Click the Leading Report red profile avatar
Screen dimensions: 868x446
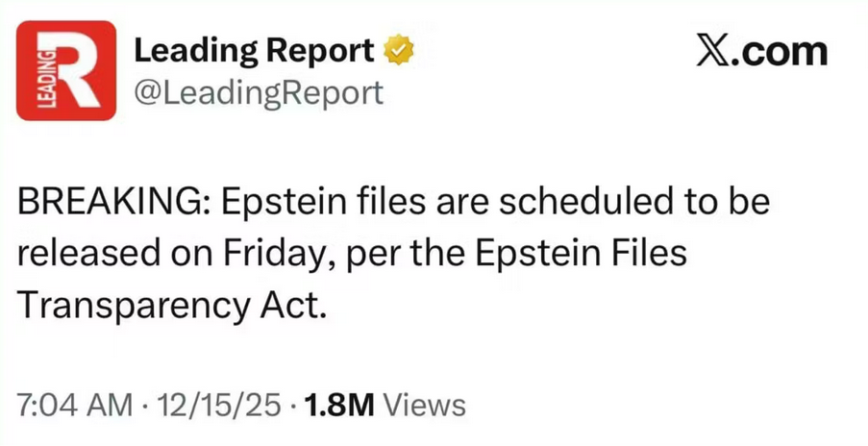click(x=65, y=70)
